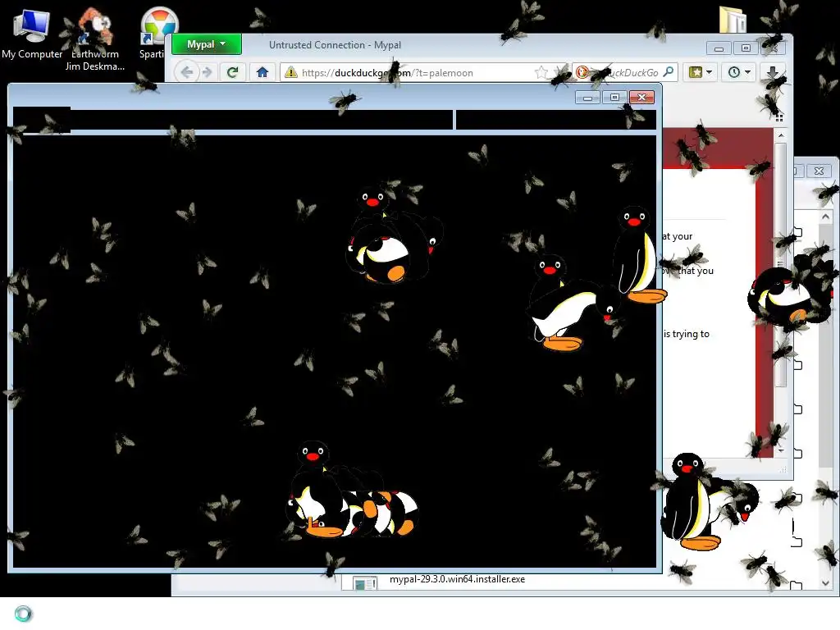Focus the DuckDuckGo search field
840x630 pixels.
[624, 73]
